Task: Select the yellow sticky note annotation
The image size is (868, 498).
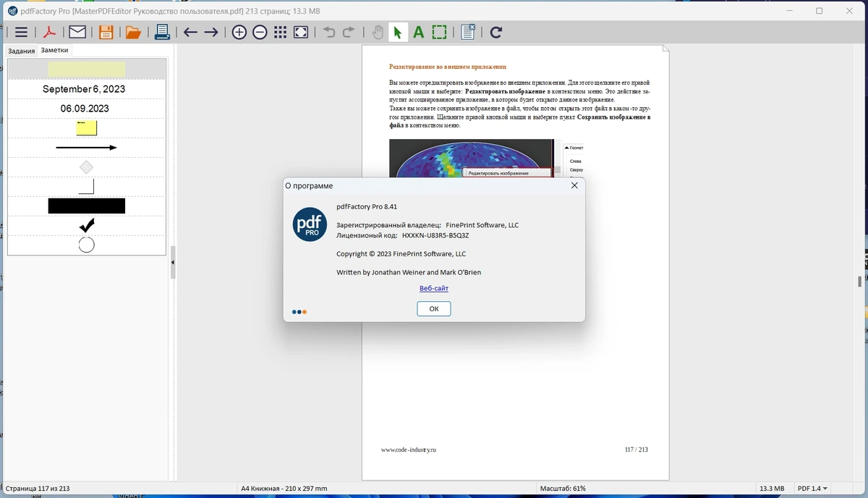Action: pos(87,128)
